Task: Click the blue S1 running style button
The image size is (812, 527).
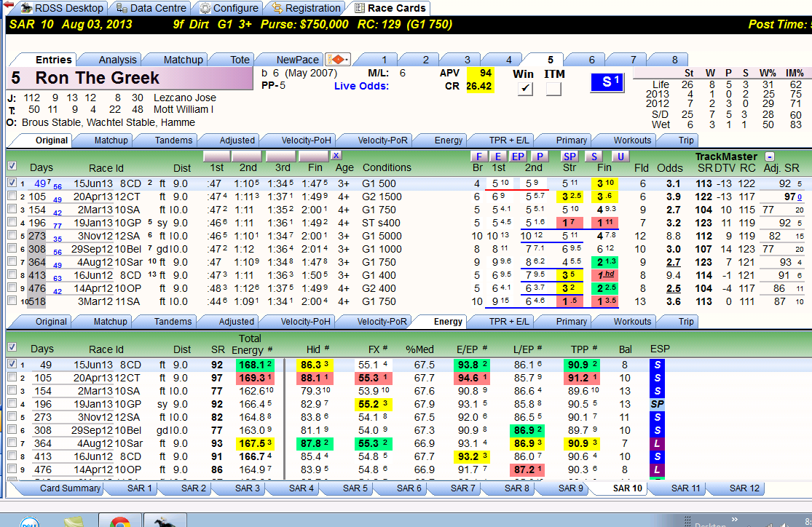Action: click(607, 82)
